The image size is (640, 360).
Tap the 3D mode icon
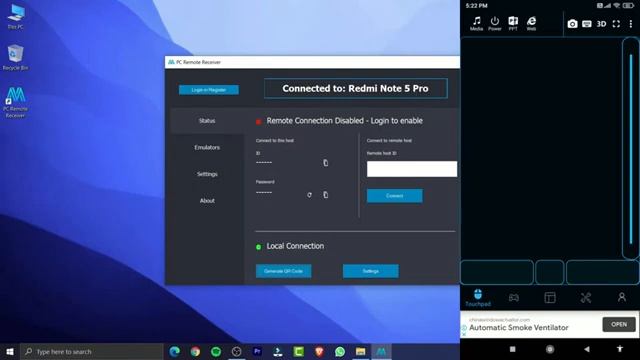pos(601,24)
